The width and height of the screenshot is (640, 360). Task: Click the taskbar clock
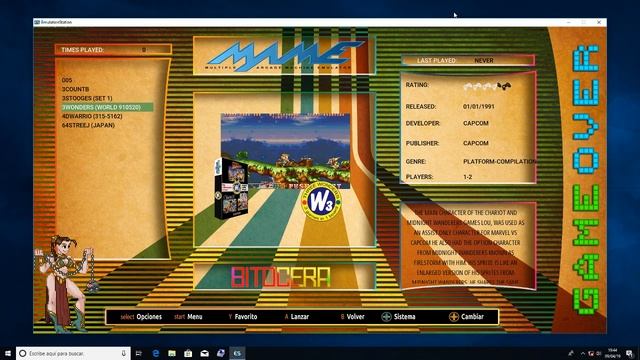coord(612,353)
